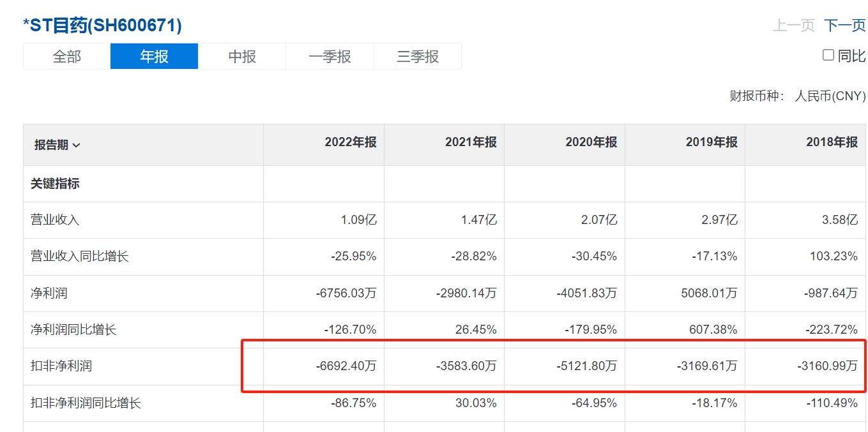This screenshot has height=432, width=868.
Task: Click the 上一页 link
Action: pos(794,26)
